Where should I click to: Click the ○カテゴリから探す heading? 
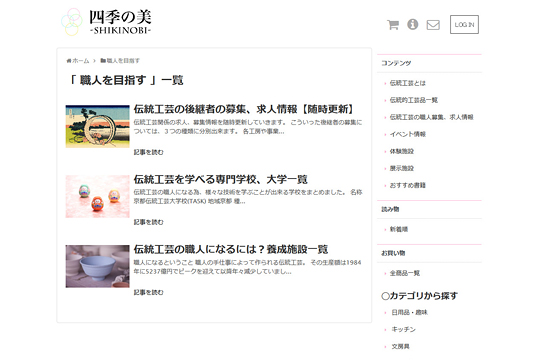(x=419, y=296)
